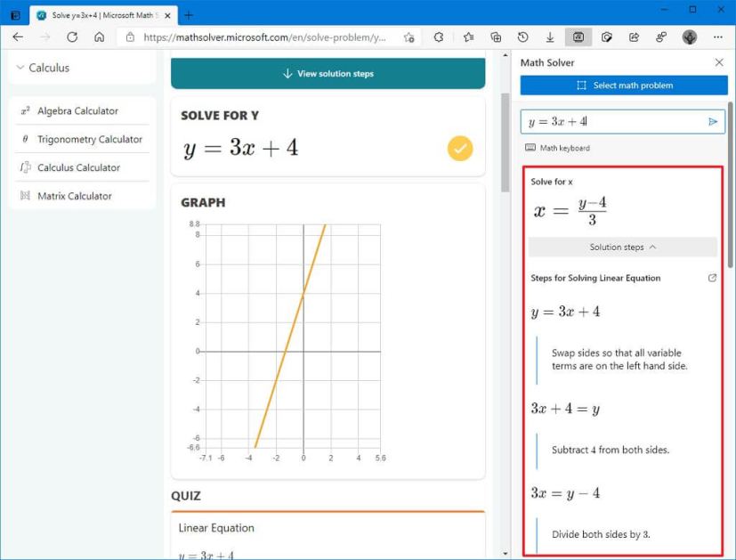The image size is (736, 560).
Task: Click the yellow checkmark beside the equation
Action: click(460, 149)
